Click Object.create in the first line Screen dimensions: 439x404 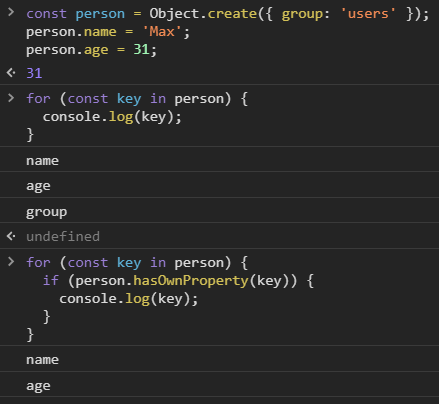203,14
